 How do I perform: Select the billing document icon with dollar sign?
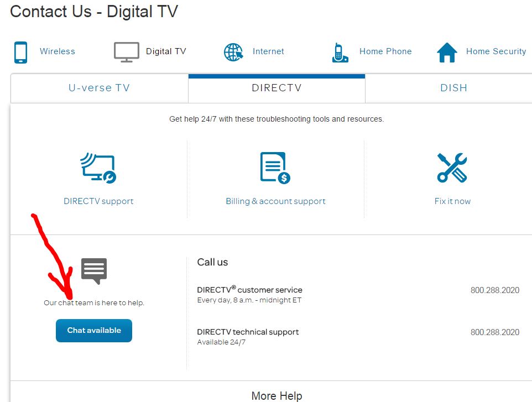click(275, 168)
